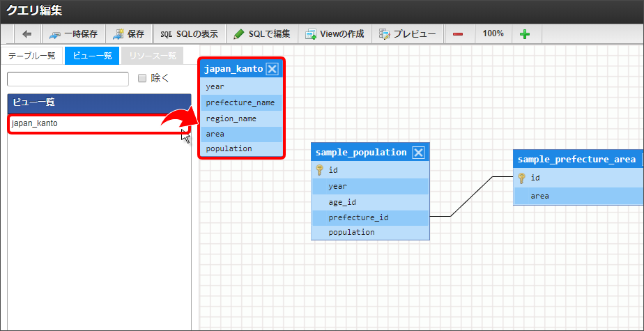Click Viewの作成 to create view
644x331 pixels.
tap(335, 34)
